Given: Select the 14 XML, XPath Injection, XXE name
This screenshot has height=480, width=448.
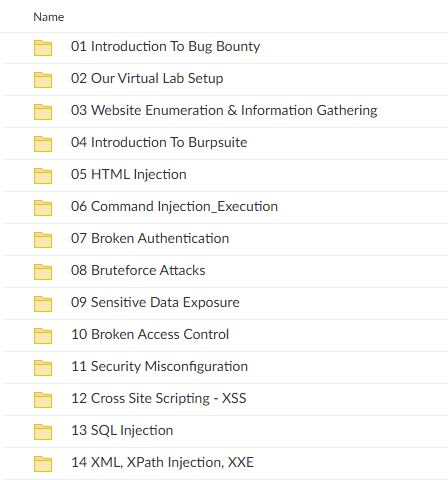Looking at the screenshot, I should pos(162,463).
